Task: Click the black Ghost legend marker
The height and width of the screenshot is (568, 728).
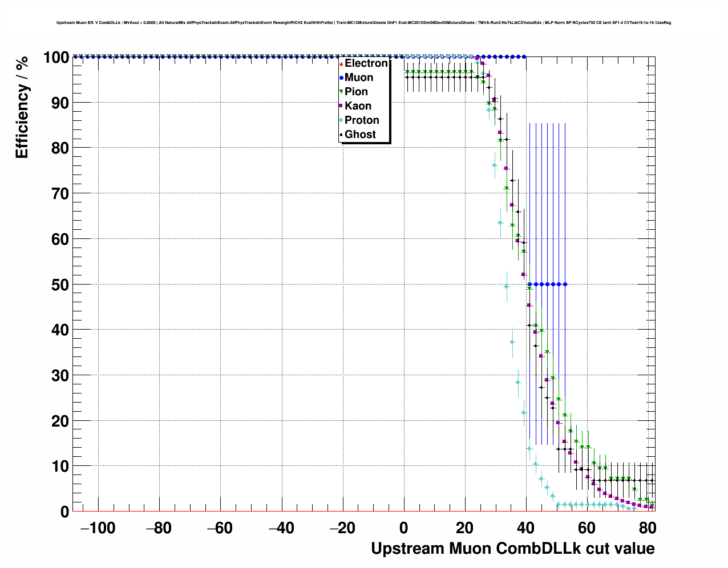Action: point(341,135)
